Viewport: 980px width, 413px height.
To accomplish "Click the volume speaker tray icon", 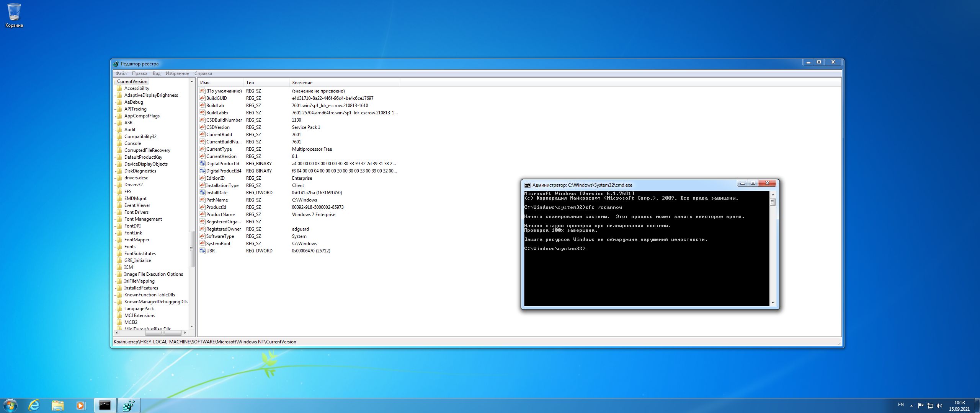I will pos(939,406).
